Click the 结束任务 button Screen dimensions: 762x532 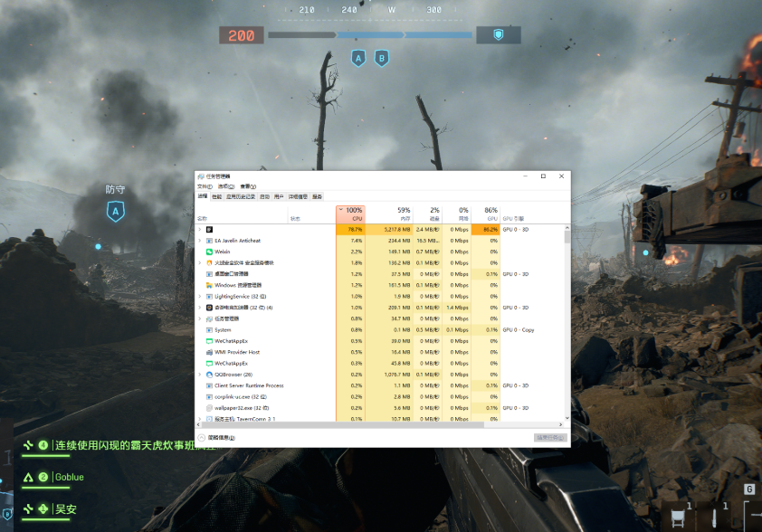pos(548,438)
